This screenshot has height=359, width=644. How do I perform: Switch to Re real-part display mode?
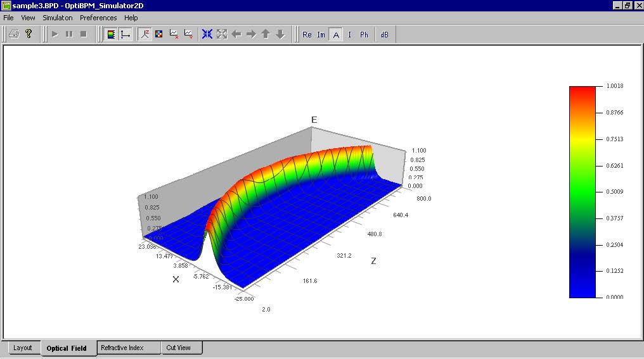(x=307, y=35)
